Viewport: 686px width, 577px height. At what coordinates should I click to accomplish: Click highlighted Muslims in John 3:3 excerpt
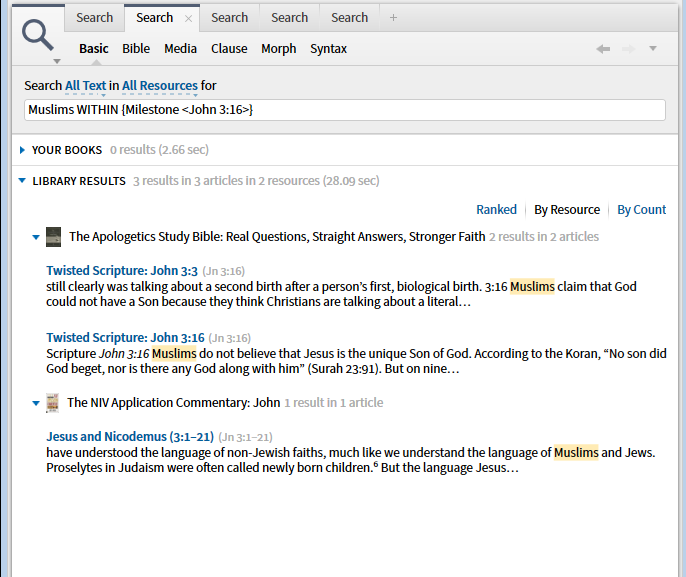click(532, 287)
